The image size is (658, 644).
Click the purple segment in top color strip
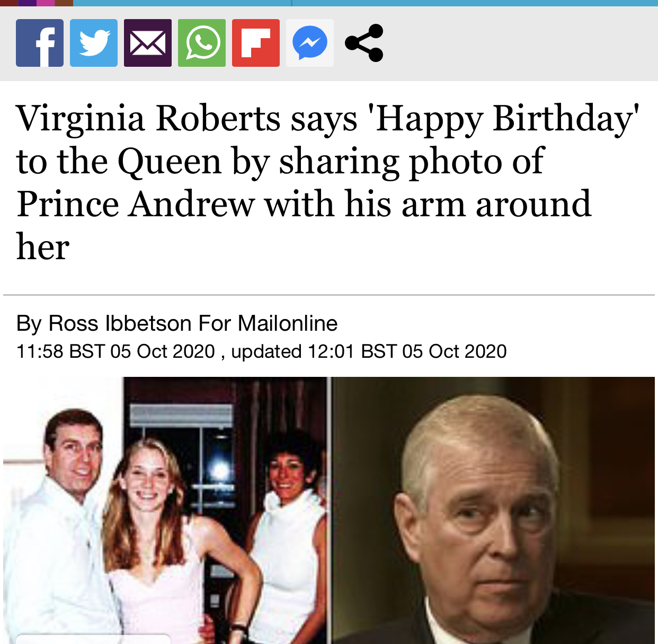(28, 3)
